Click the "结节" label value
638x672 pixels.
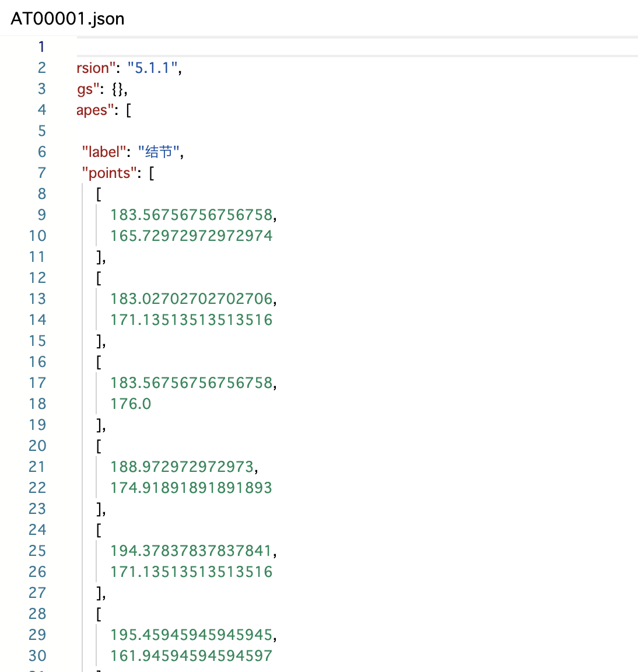[159, 152]
